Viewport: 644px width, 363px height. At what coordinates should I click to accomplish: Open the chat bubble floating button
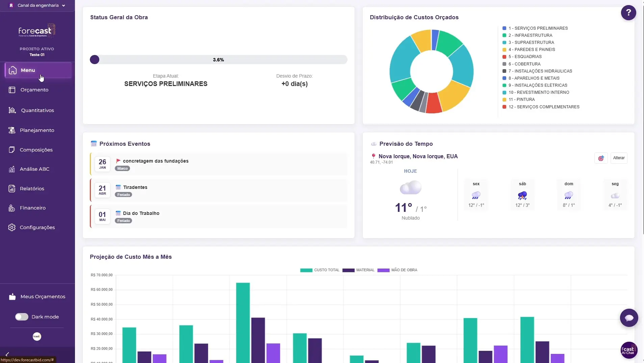(629, 318)
